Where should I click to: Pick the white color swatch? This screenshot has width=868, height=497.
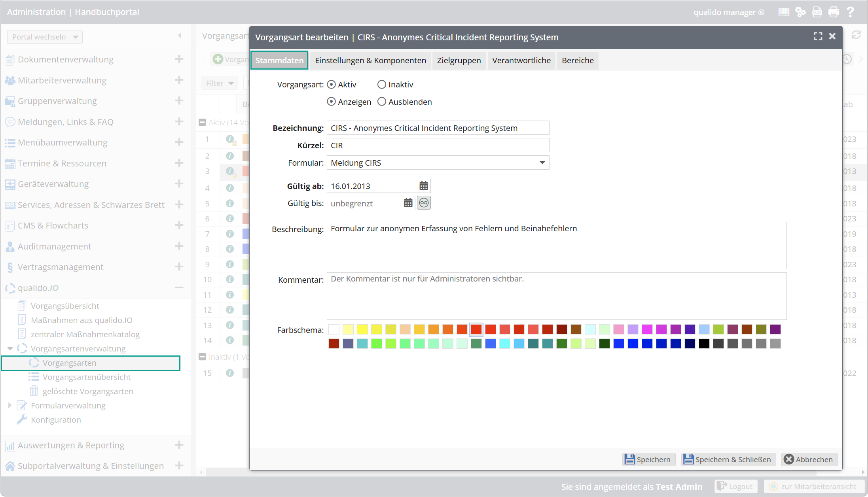click(x=334, y=329)
